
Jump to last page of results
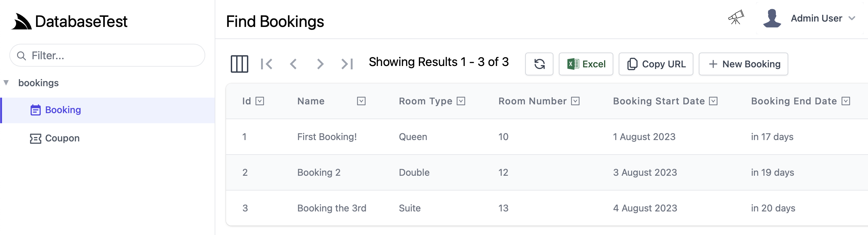coord(347,64)
